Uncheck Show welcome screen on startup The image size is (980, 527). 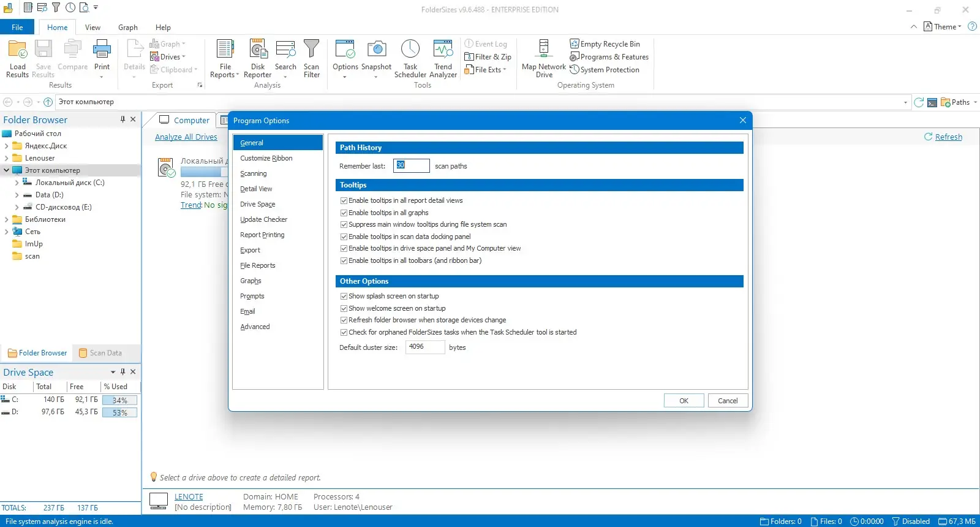coord(344,309)
